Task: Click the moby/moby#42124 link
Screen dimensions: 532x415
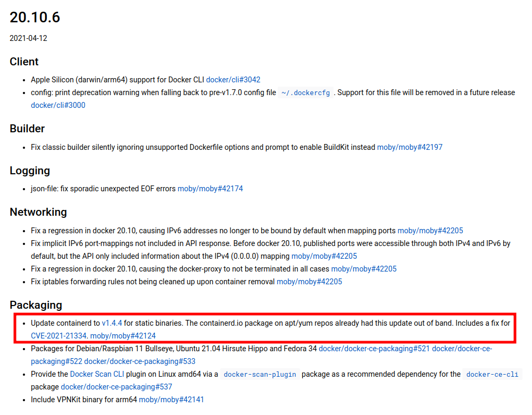Action: point(123,336)
